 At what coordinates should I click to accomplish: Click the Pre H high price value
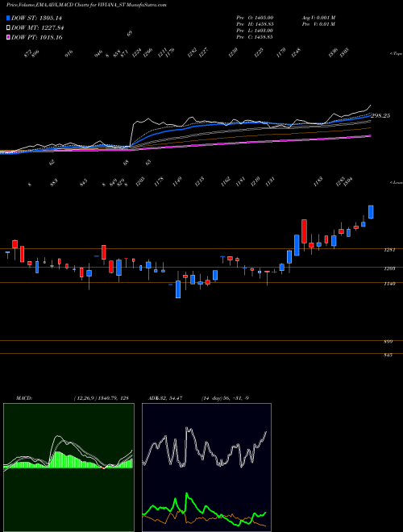click(x=265, y=24)
